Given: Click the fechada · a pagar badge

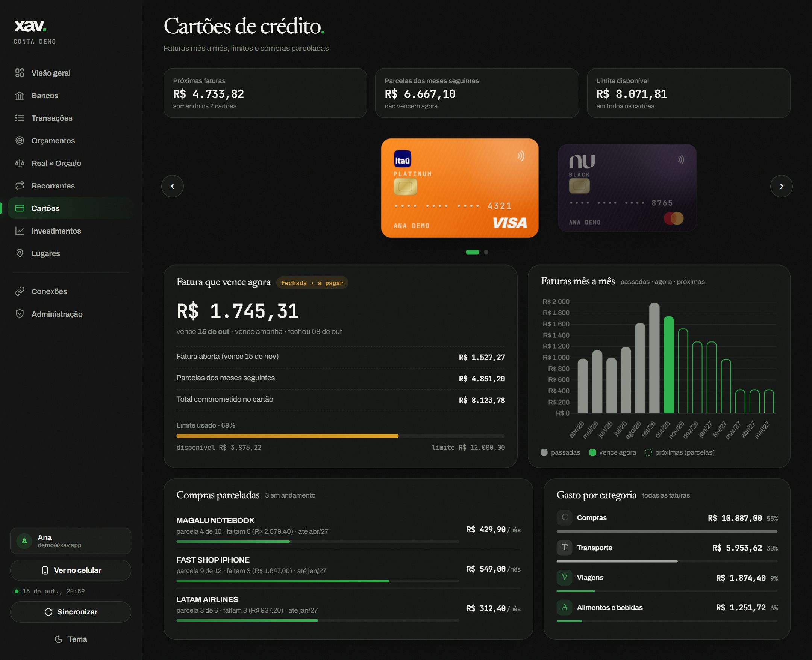Looking at the screenshot, I should (x=312, y=283).
